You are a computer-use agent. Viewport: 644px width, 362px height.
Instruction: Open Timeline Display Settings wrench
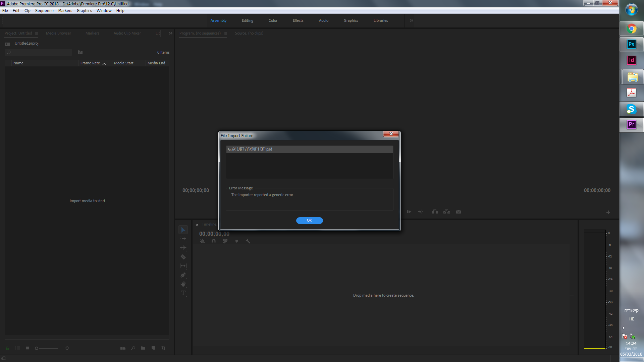(248, 241)
